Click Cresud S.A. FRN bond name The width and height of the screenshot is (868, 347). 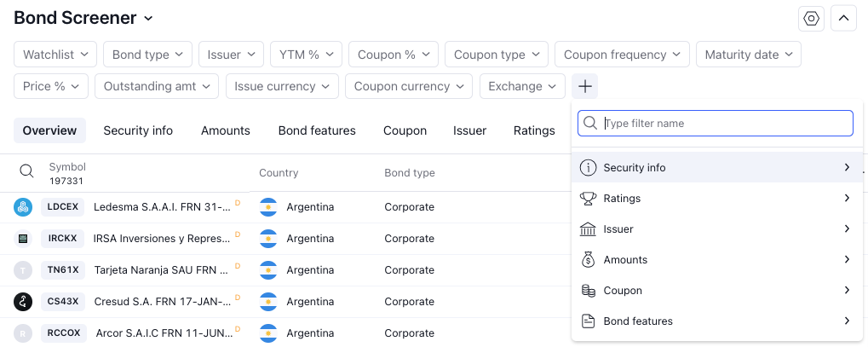coord(163,302)
